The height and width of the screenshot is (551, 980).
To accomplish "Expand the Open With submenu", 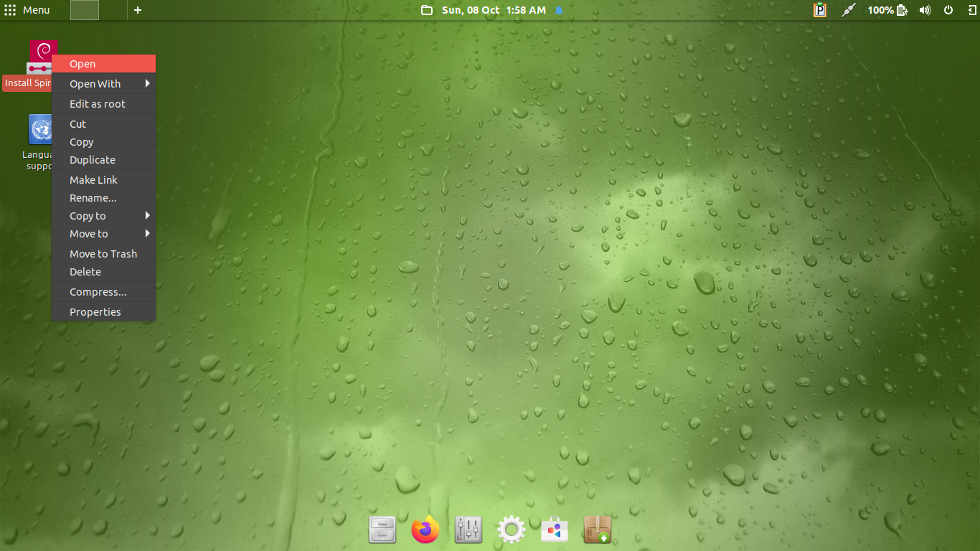I will (x=103, y=84).
